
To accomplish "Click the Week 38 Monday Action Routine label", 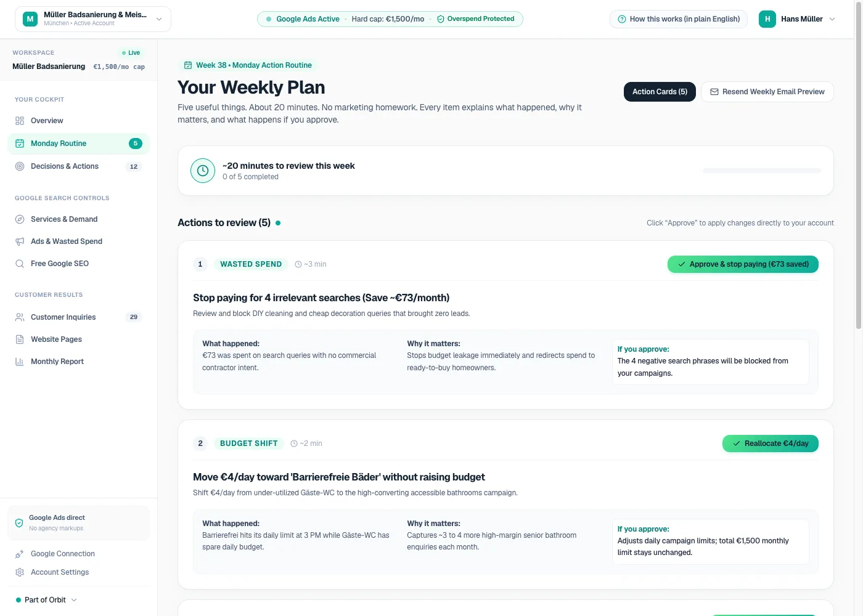I will point(248,65).
